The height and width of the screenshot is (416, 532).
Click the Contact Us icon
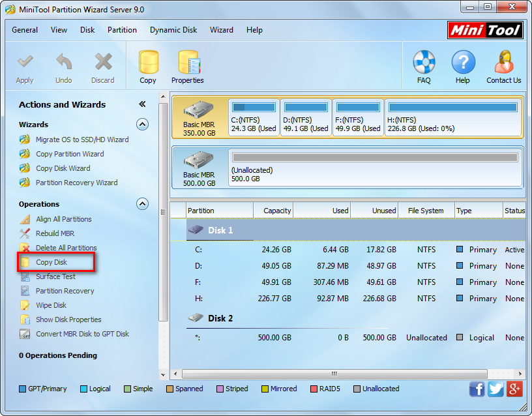[x=504, y=62]
